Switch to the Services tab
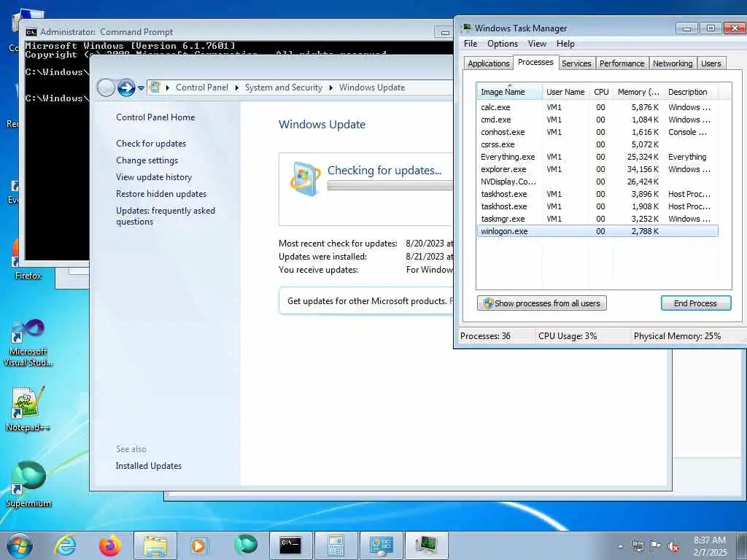The image size is (747, 560). coord(576,63)
